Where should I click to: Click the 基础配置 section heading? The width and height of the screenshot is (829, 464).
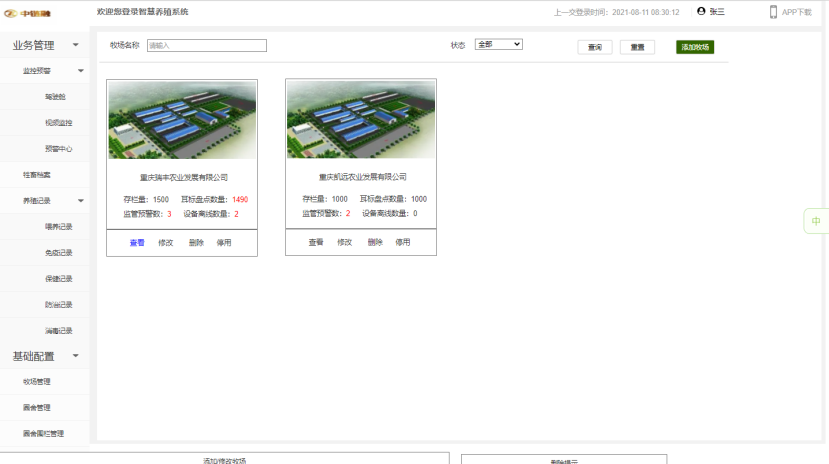pos(33,356)
